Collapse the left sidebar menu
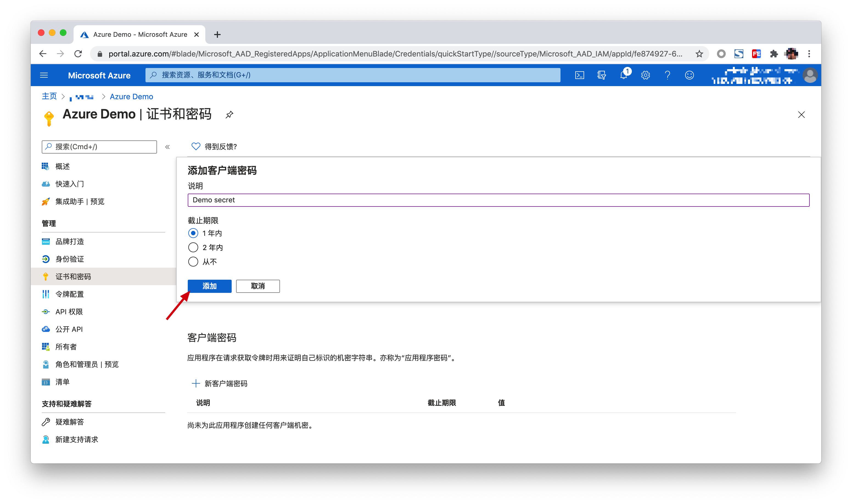 [x=167, y=147]
